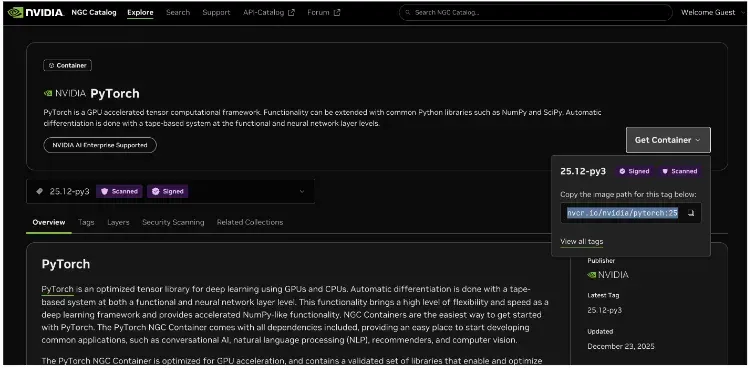This screenshot has height=368, width=750.
Task: Expand the 25.12-py3 tag selector chevron
Action: [302, 191]
